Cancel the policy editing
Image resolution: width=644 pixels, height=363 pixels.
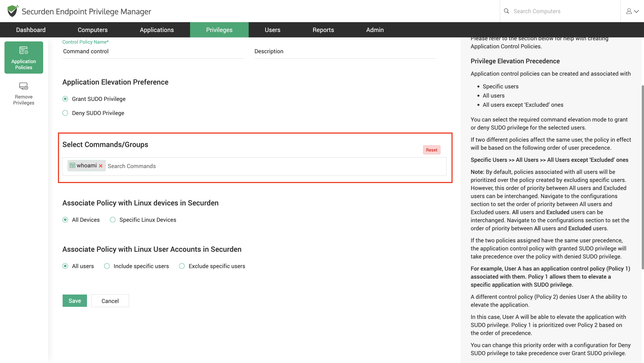coord(110,301)
